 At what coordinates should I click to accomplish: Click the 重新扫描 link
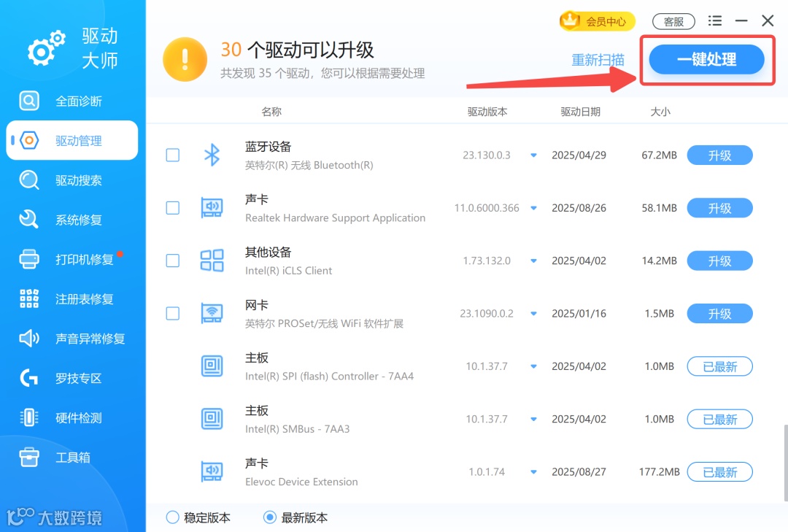coord(598,60)
